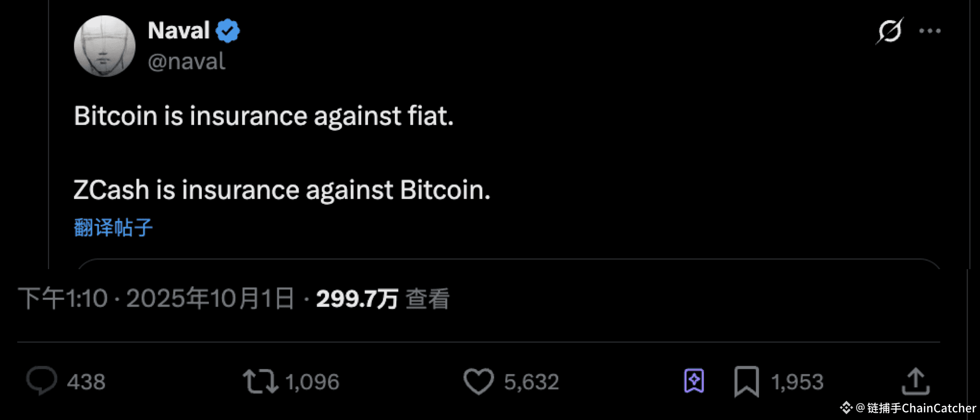Click the reply speech bubble icon
980x420 pixels.
point(41,381)
